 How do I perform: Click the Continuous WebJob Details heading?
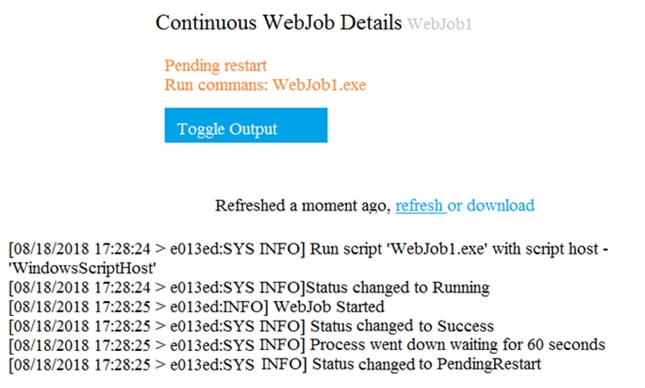[x=278, y=22]
